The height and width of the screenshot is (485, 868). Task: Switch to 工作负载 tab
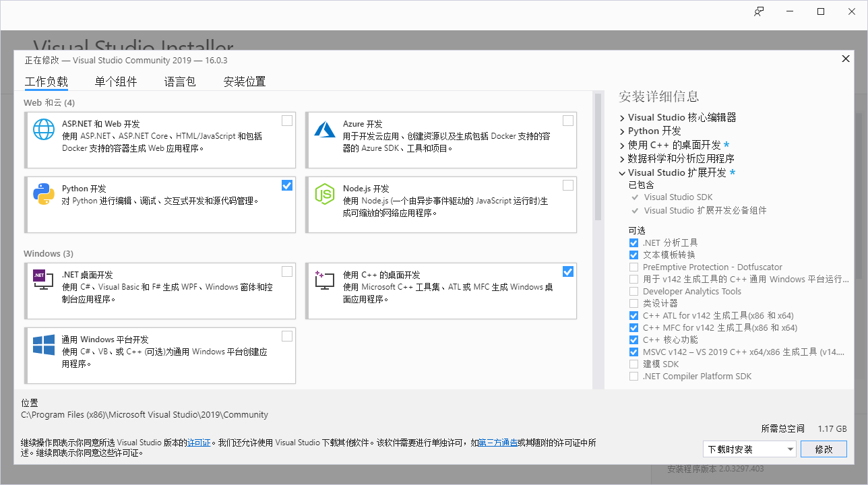click(46, 82)
